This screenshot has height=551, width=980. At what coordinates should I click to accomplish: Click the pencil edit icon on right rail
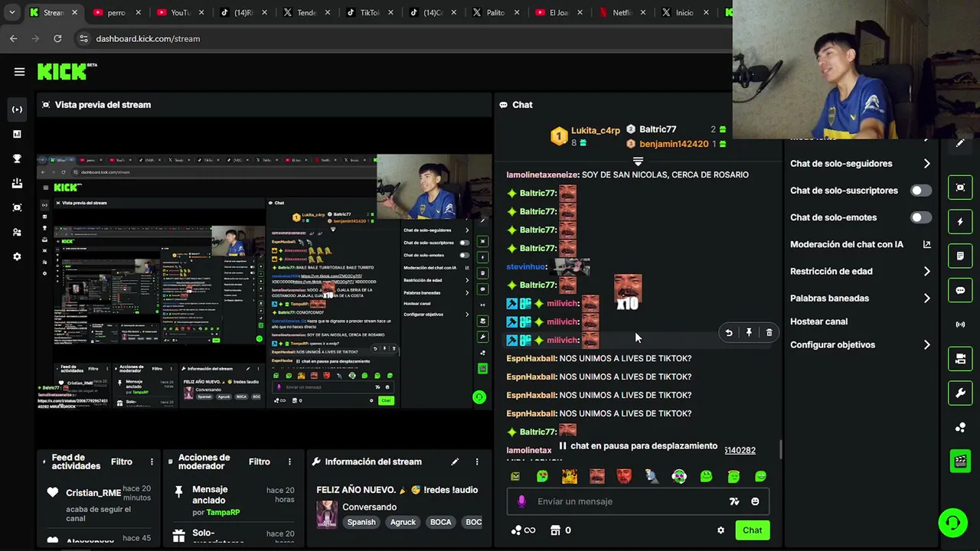tap(960, 143)
